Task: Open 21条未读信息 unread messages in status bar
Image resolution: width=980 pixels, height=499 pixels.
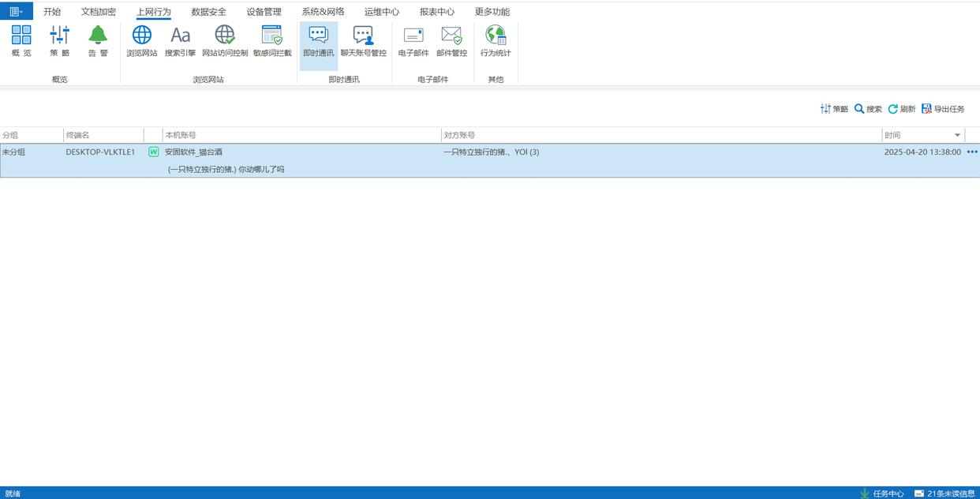Action: 944,493
